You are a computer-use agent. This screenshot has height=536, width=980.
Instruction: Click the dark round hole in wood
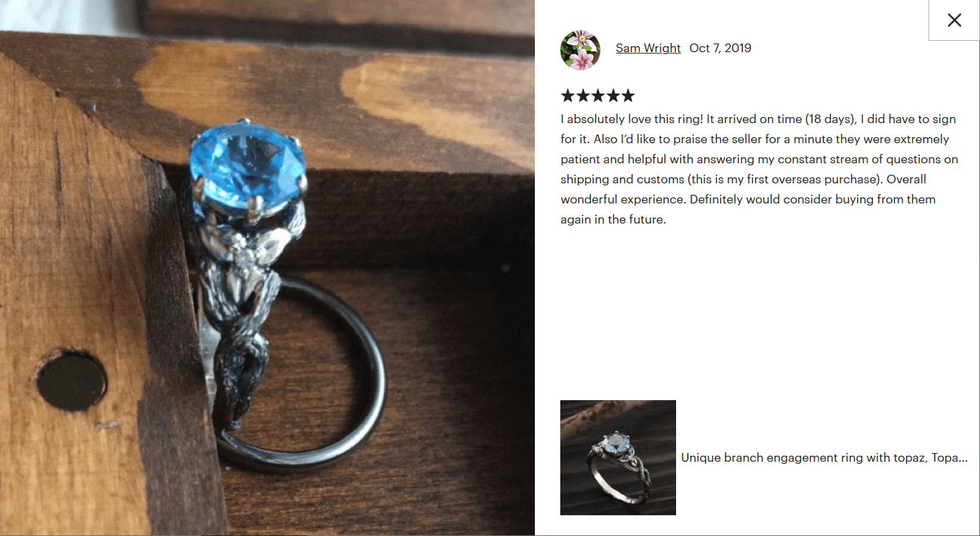pos(72,379)
